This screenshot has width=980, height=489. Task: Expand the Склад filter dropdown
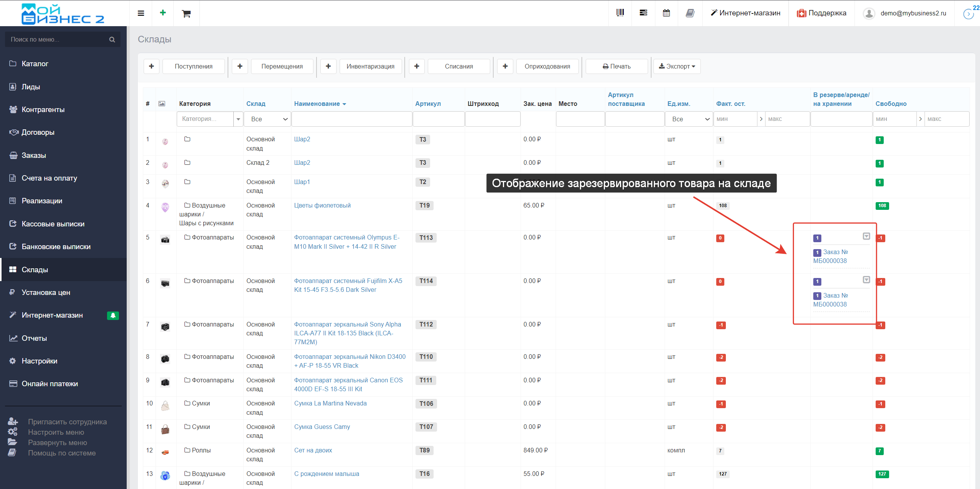(268, 119)
